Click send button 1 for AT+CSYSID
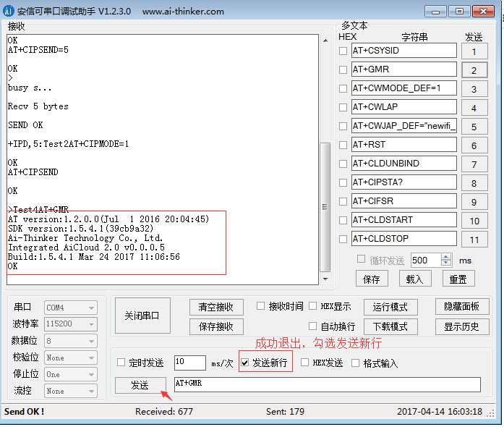Image resolution: width=504 pixels, height=427 pixels. point(474,51)
